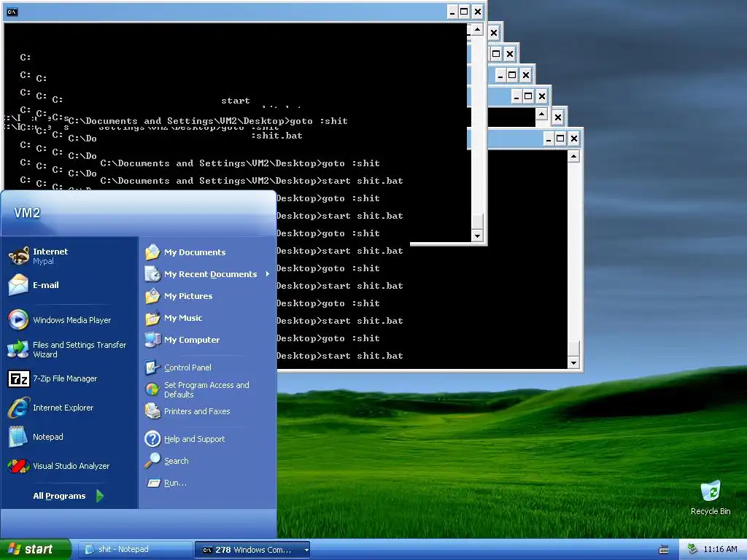Screen dimensions: 747x560
Task: Open My Documents folder
Action: [208, 252]
